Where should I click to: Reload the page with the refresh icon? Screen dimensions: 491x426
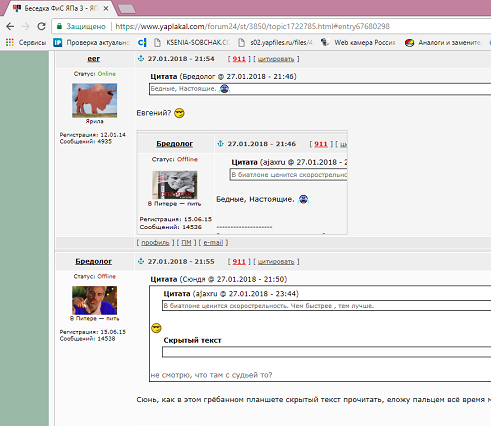tap(41, 26)
